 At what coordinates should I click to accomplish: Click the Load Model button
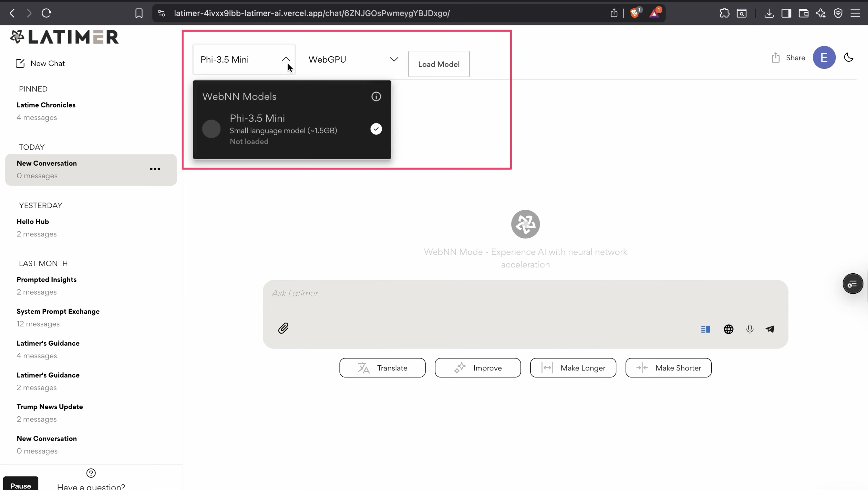pos(438,64)
